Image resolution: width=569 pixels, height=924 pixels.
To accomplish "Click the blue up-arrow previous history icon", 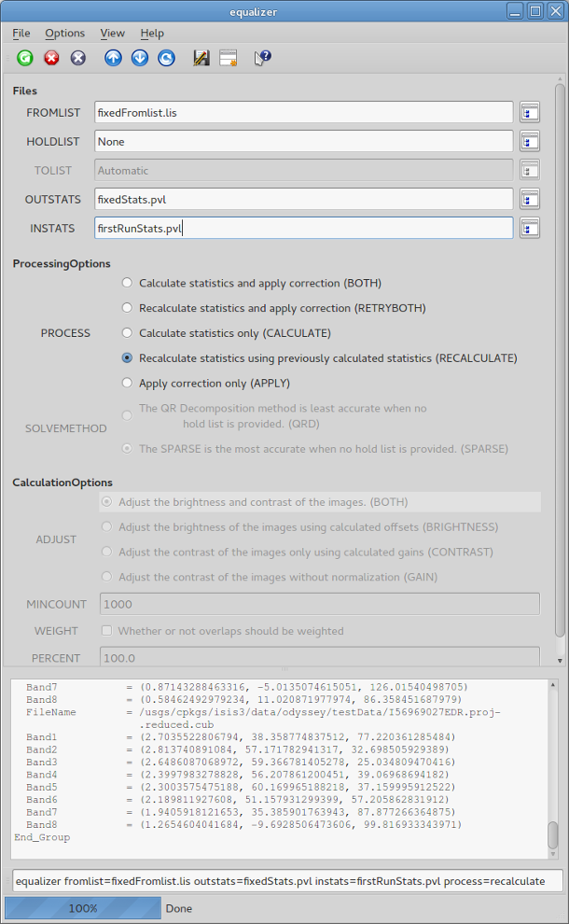I will pyautogui.click(x=113, y=58).
